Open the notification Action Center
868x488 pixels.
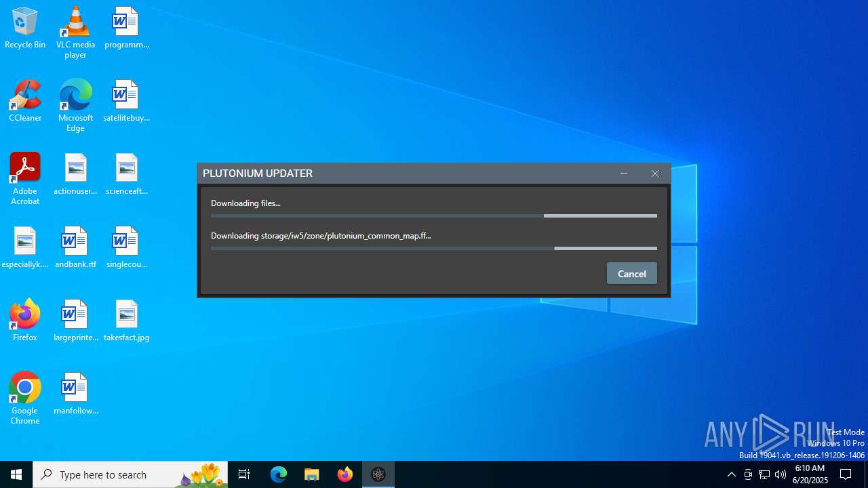(846, 474)
